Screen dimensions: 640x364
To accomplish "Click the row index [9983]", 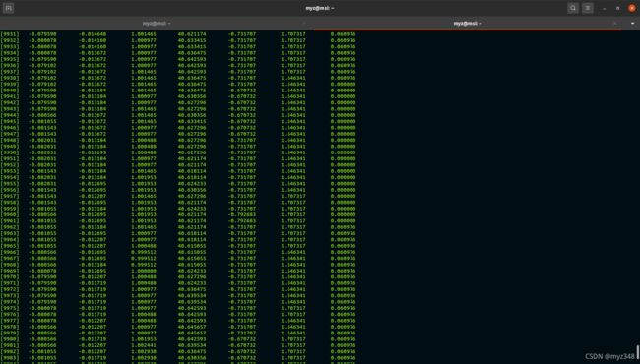I will click(10, 358).
